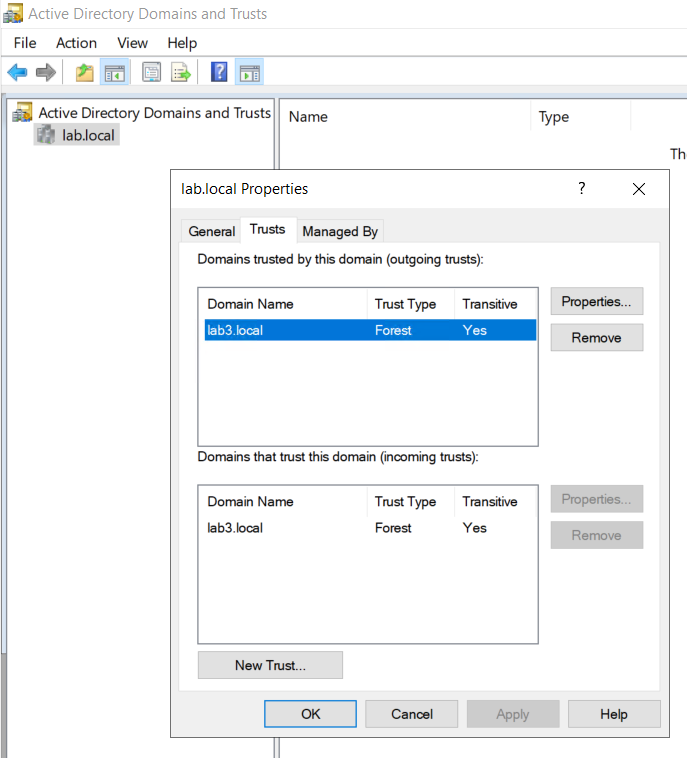The width and height of the screenshot is (687, 758).
Task: Click the dialog Help button
Action: (x=614, y=714)
